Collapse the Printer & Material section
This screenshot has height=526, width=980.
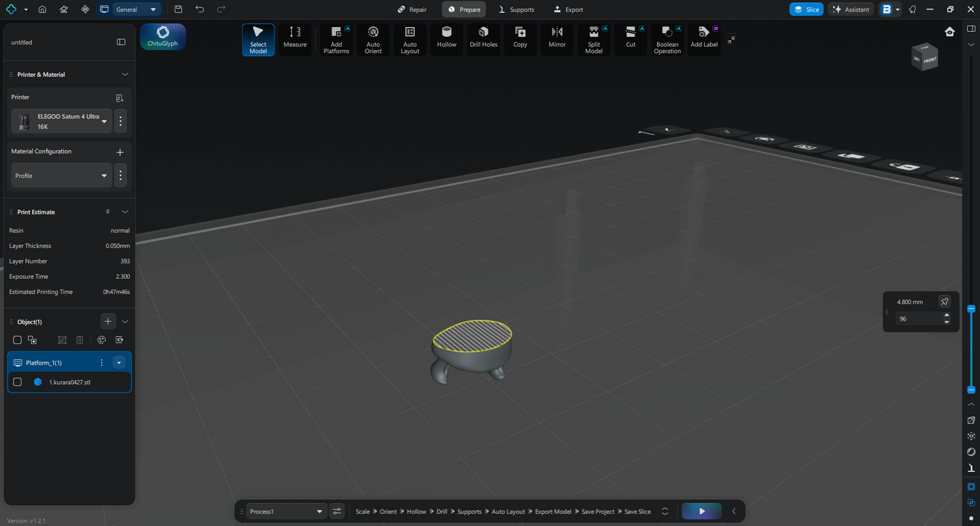(x=125, y=74)
